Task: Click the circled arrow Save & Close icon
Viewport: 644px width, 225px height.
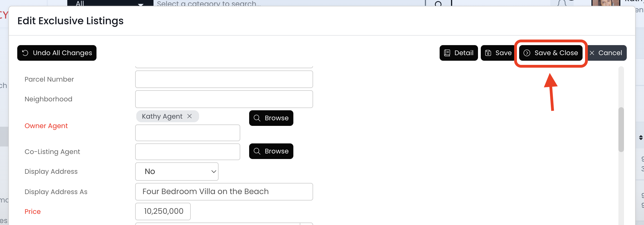Action: point(527,53)
